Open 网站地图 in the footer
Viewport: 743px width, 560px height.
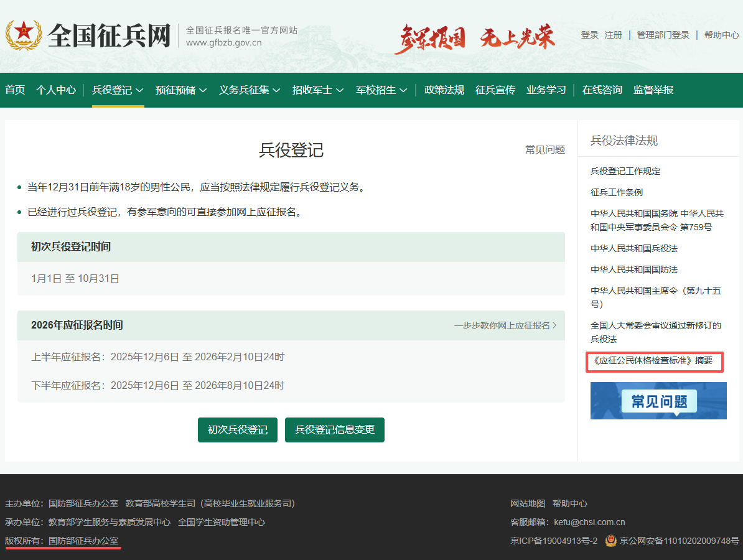point(528,503)
